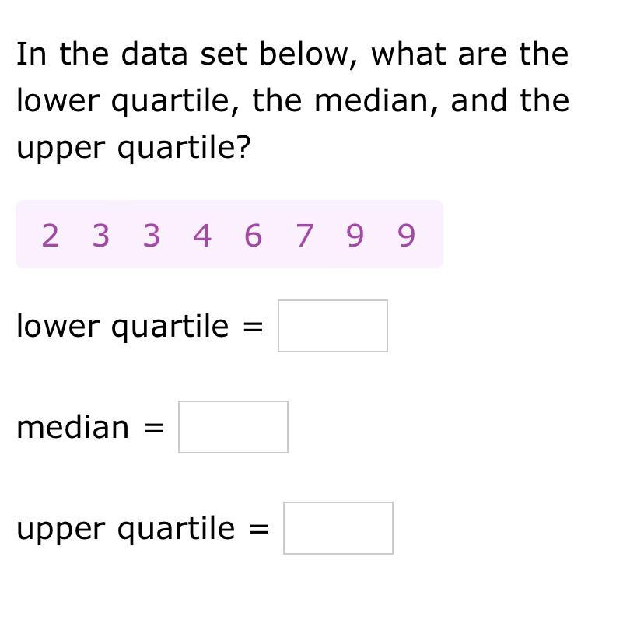This screenshot has height=644, width=644.
Task: Select the last 9 in the data set
Action: coord(406,236)
